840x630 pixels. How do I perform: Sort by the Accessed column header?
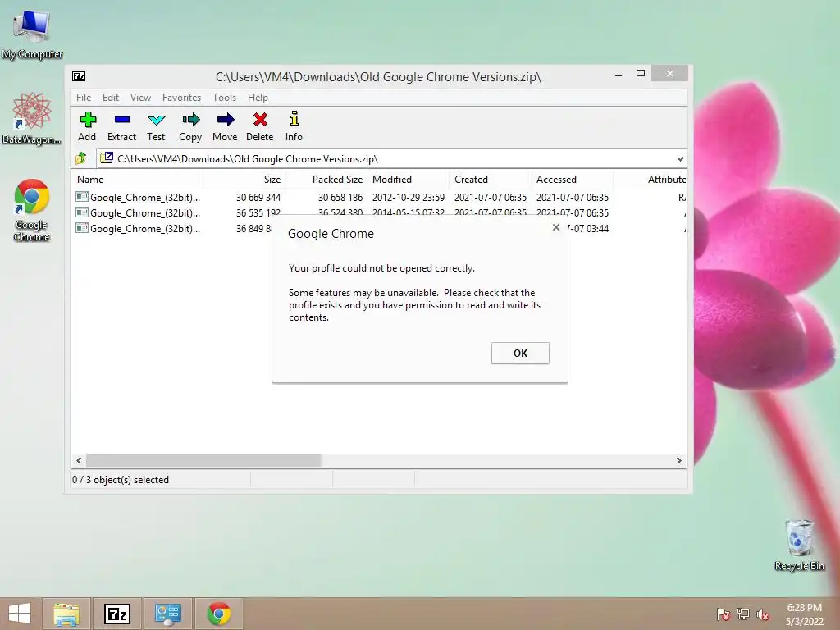click(x=573, y=180)
